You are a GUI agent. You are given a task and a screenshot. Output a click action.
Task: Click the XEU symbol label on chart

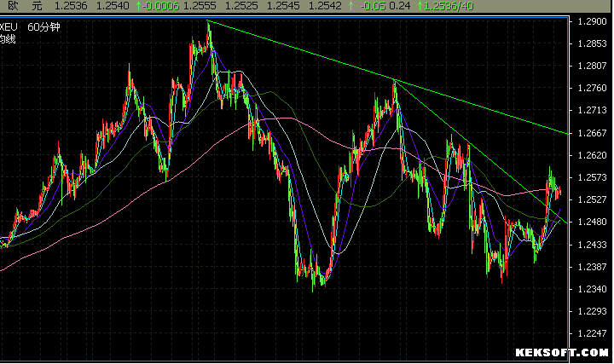[x=9, y=27]
